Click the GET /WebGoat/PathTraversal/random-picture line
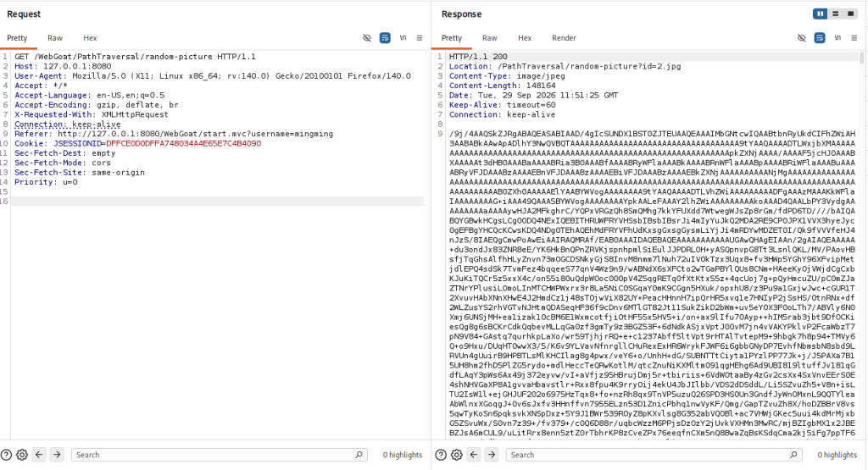 pos(135,57)
